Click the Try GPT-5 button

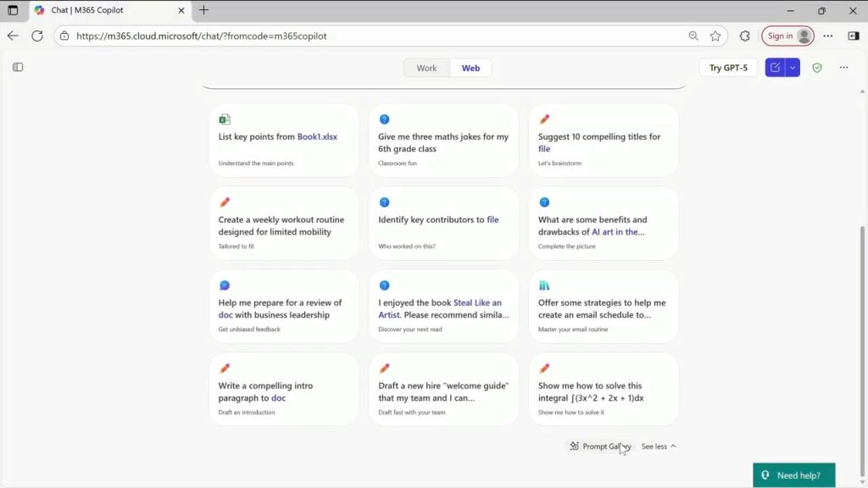coord(728,68)
